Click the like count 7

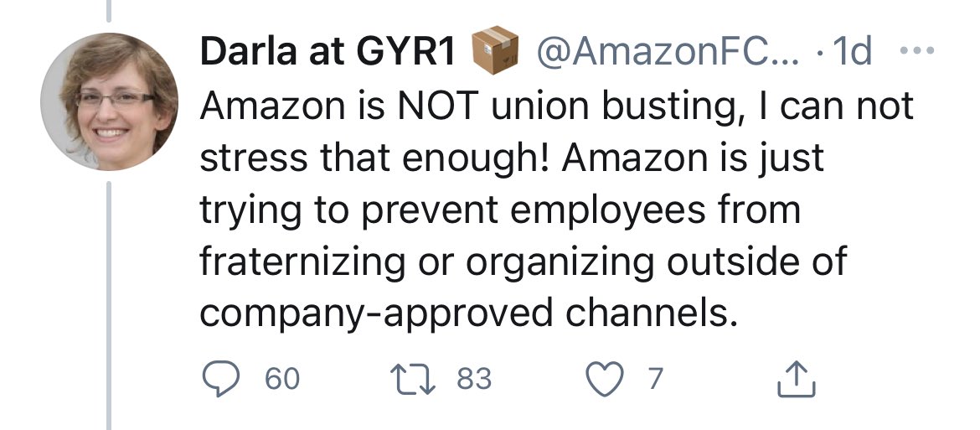point(655,380)
